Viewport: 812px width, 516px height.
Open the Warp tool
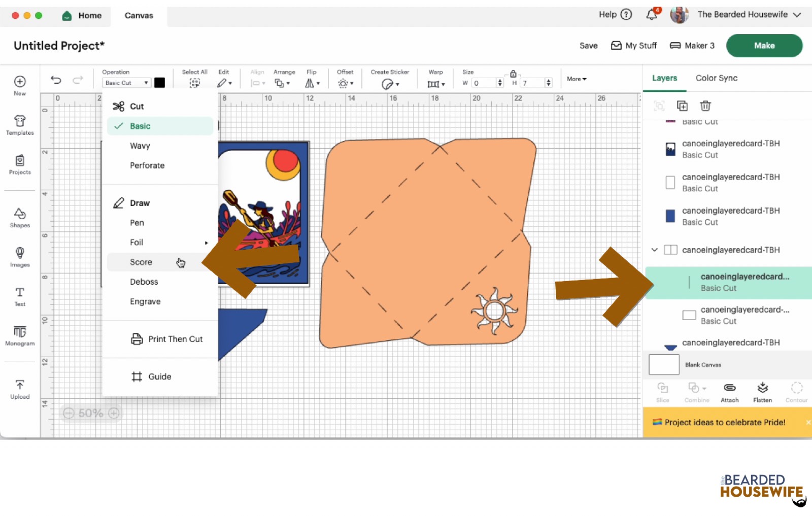pos(436,84)
